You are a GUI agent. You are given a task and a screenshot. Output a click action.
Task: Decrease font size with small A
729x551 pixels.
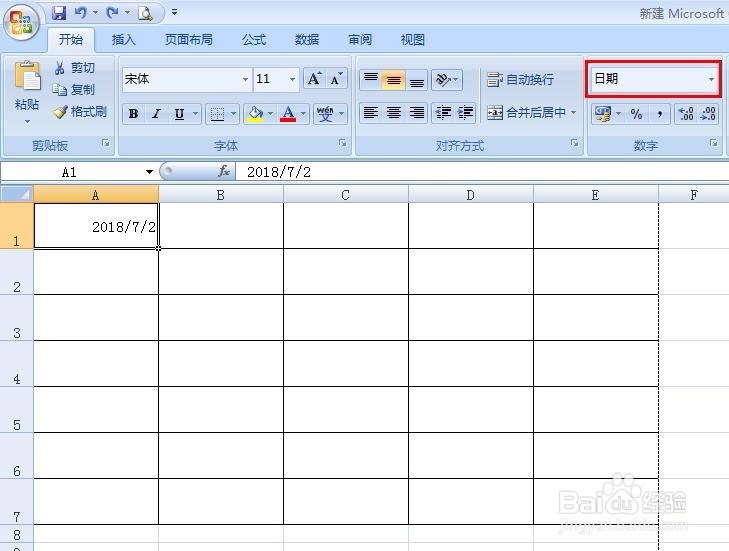[x=337, y=79]
